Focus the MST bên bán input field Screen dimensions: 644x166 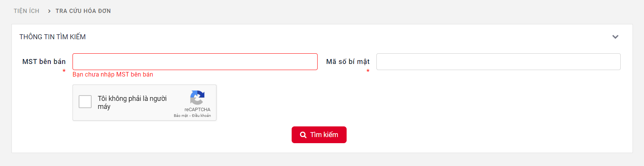[195, 62]
